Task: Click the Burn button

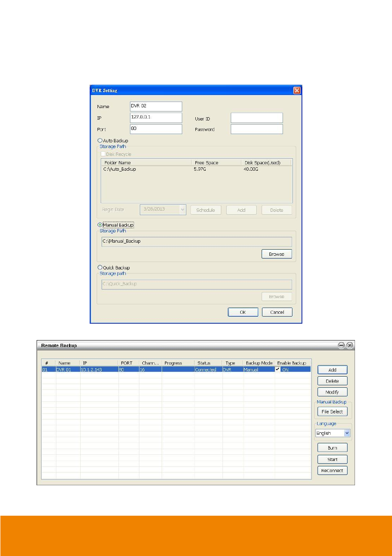Action: (332, 447)
